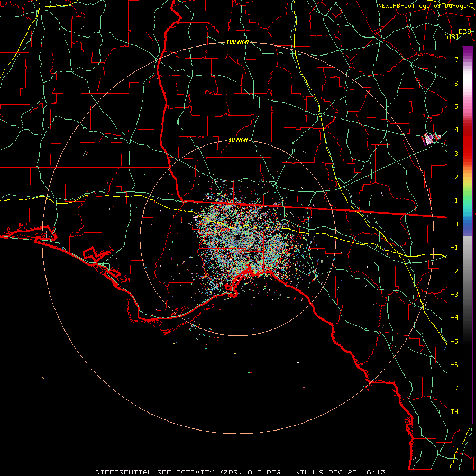Click the '5' value on the dB scale
The image size is (476, 476).
[456, 106]
